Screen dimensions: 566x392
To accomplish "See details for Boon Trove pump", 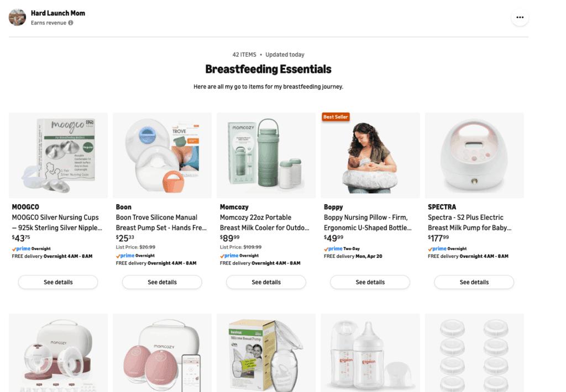I will 162,282.
